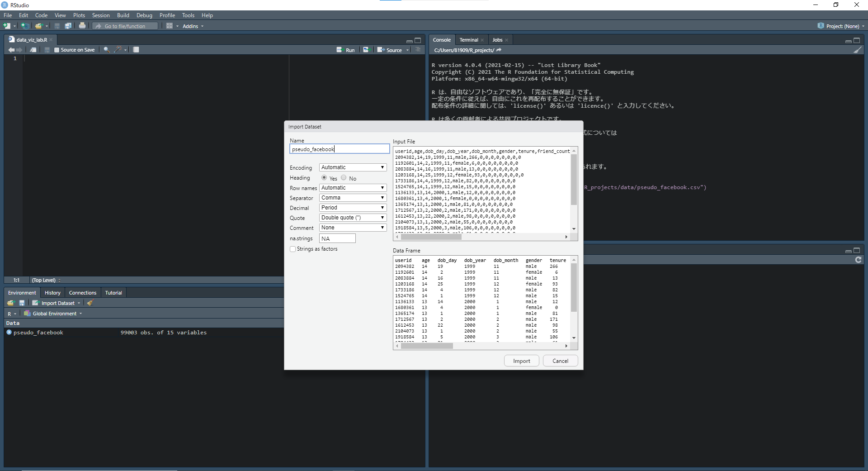Click the Code Tools magic wand icon

tap(118, 50)
